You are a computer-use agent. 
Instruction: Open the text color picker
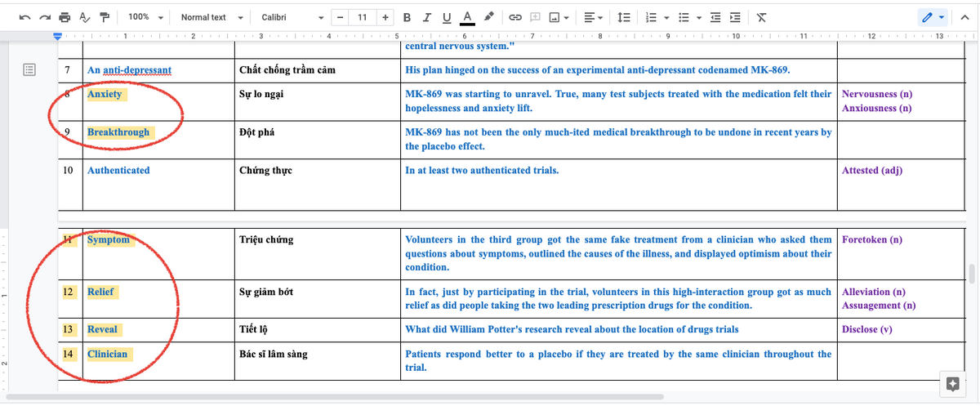click(467, 17)
